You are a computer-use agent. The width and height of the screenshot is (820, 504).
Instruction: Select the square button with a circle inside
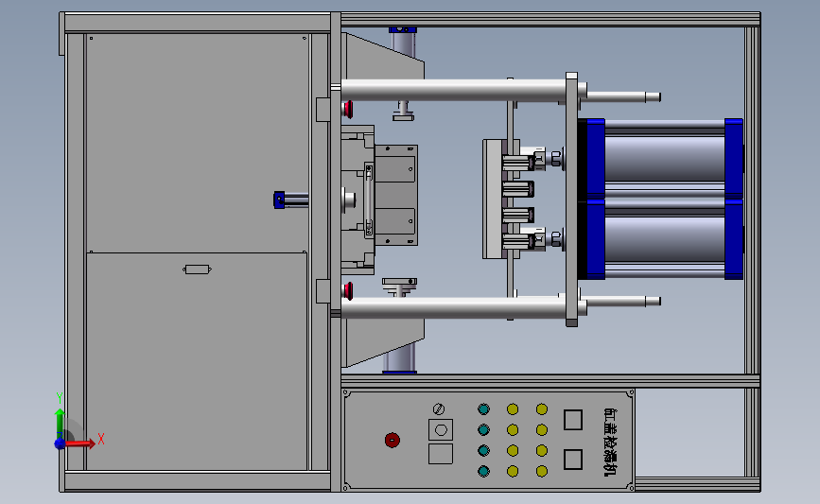coord(441,429)
